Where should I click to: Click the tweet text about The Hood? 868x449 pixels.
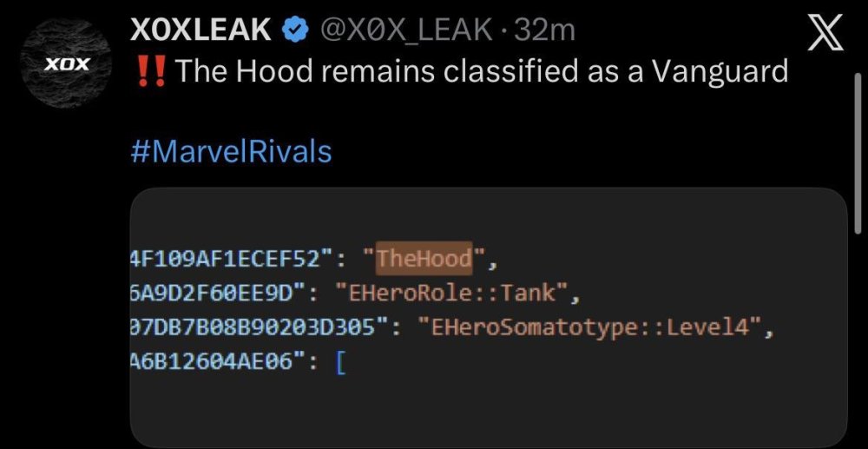(462, 72)
